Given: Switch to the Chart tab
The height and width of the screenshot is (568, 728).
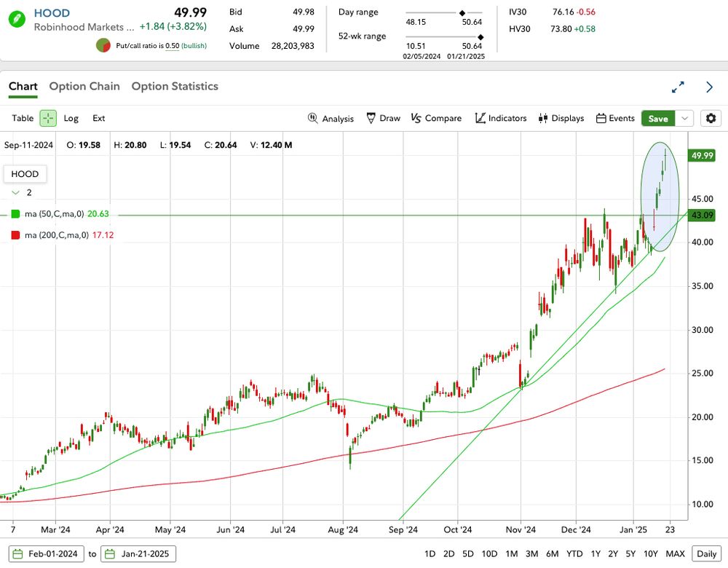Looking at the screenshot, I should point(23,87).
